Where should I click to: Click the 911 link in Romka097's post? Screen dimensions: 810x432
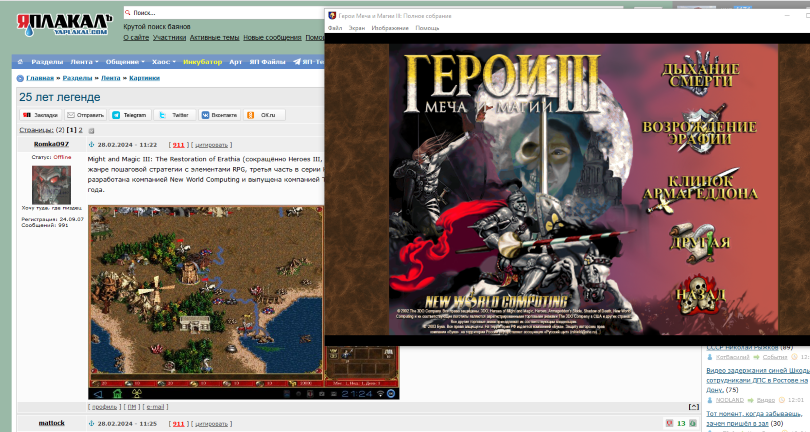pyautogui.click(x=179, y=145)
